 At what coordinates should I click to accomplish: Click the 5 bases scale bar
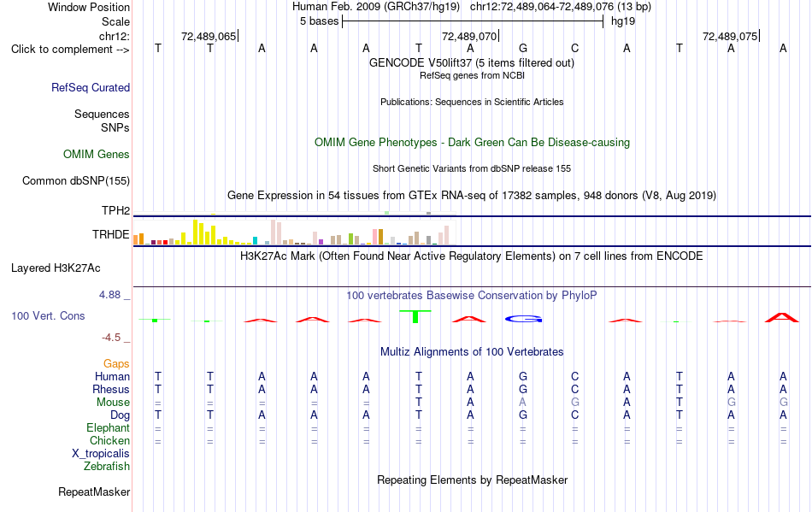tap(473, 21)
